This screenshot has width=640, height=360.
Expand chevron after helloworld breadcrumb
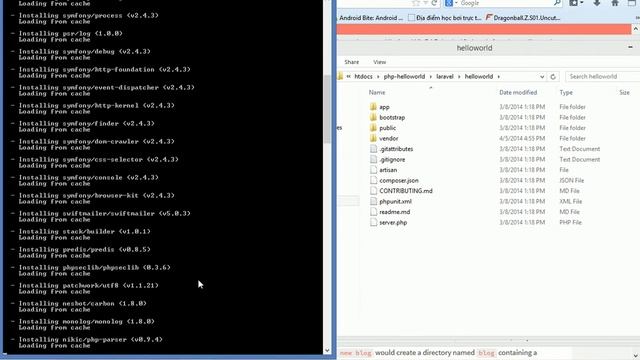tap(498, 77)
